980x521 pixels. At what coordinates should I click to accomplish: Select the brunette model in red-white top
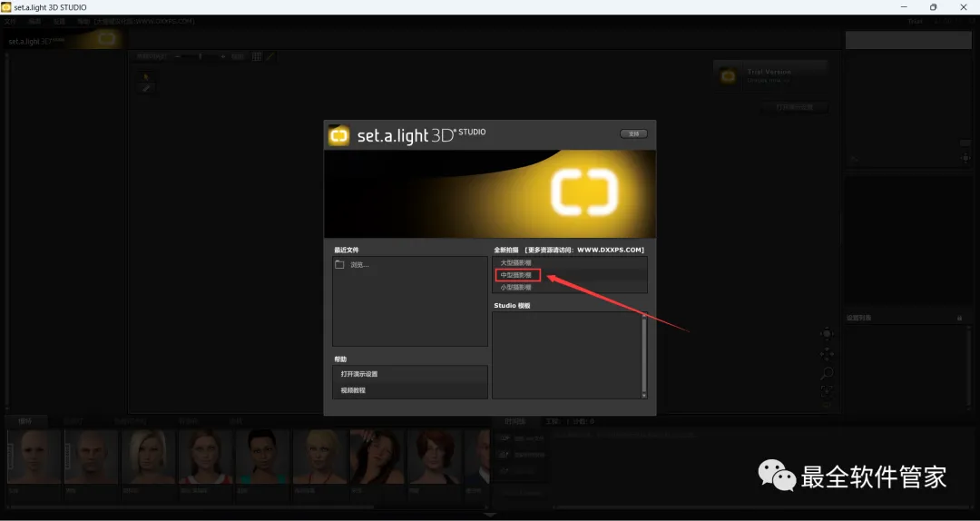(206, 457)
